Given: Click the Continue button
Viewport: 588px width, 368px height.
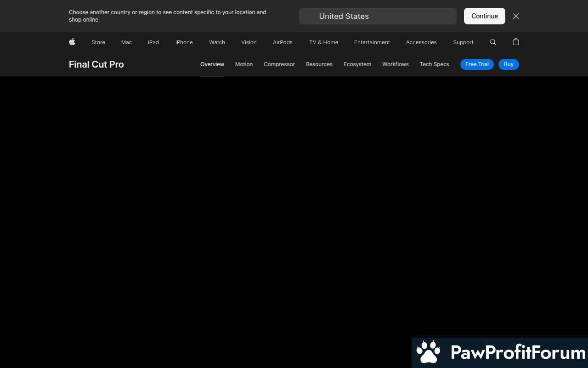Looking at the screenshot, I should 485,16.
